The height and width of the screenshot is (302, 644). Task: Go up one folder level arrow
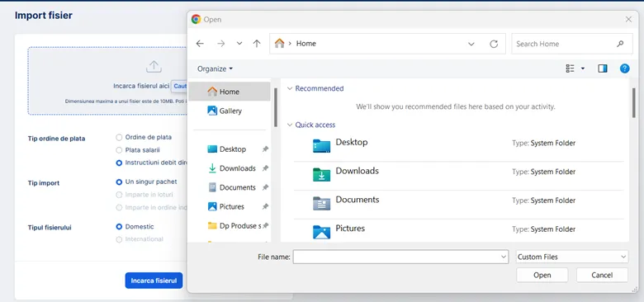pos(257,44)
